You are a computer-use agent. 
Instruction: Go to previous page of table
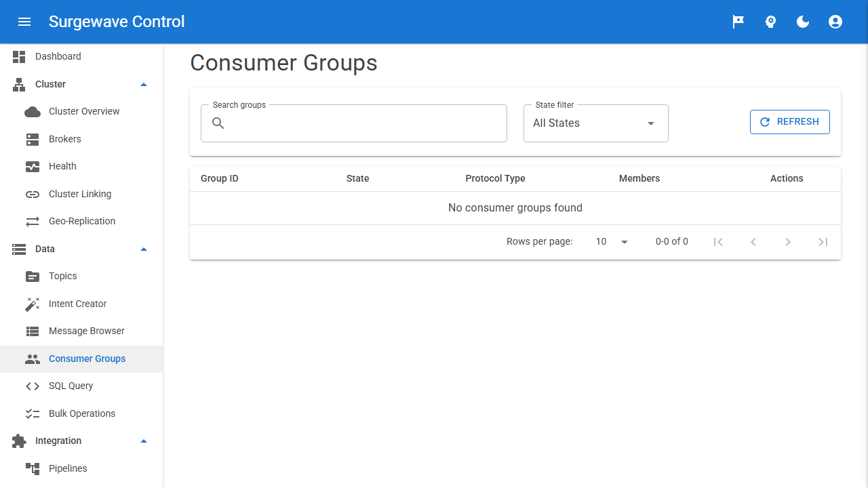tap(753, 242)
